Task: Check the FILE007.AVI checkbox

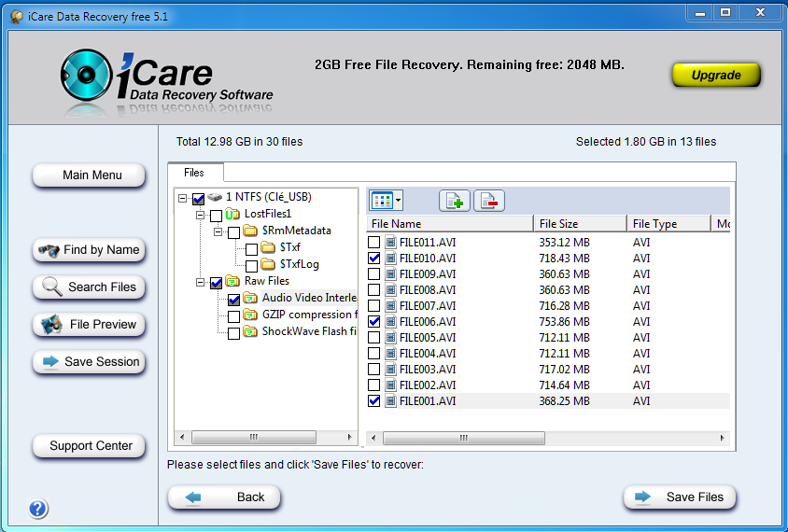Action: point(373,305)
